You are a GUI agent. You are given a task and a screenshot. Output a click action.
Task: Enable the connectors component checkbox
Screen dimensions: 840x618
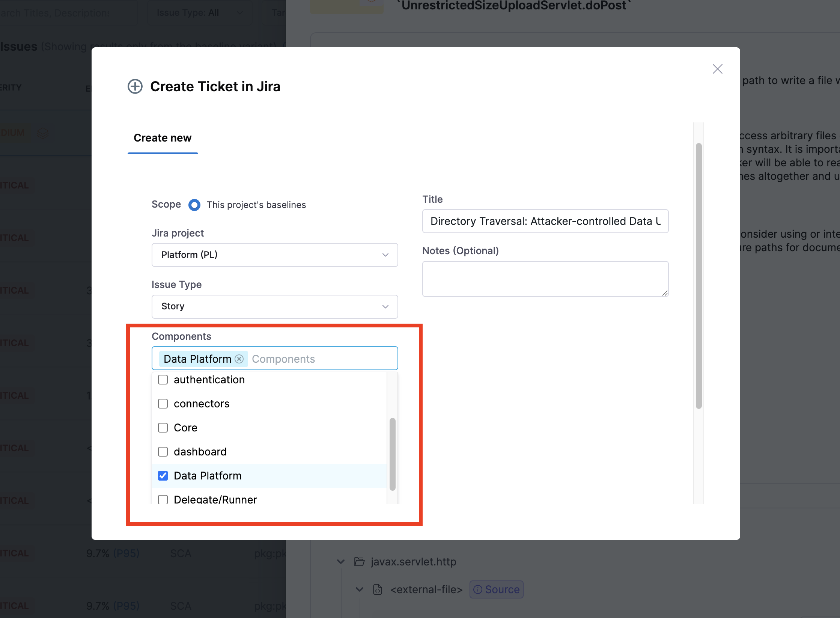click(x=163, y=404)
